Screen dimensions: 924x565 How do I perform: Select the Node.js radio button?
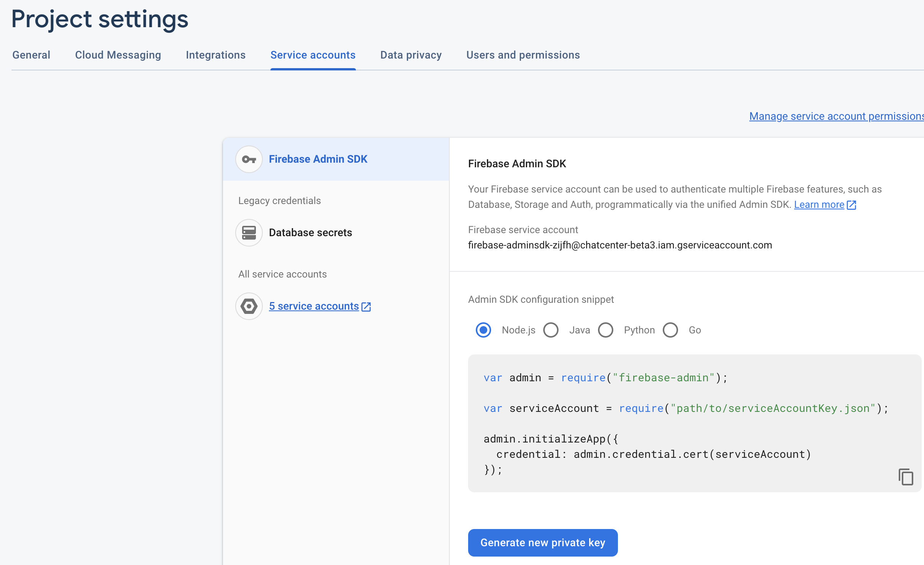pos(483,330)
